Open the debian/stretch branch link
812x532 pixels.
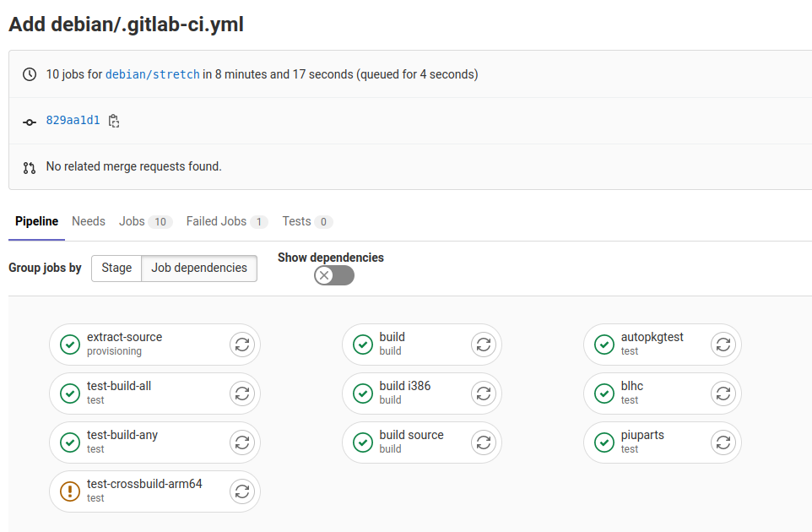[153, 74]
